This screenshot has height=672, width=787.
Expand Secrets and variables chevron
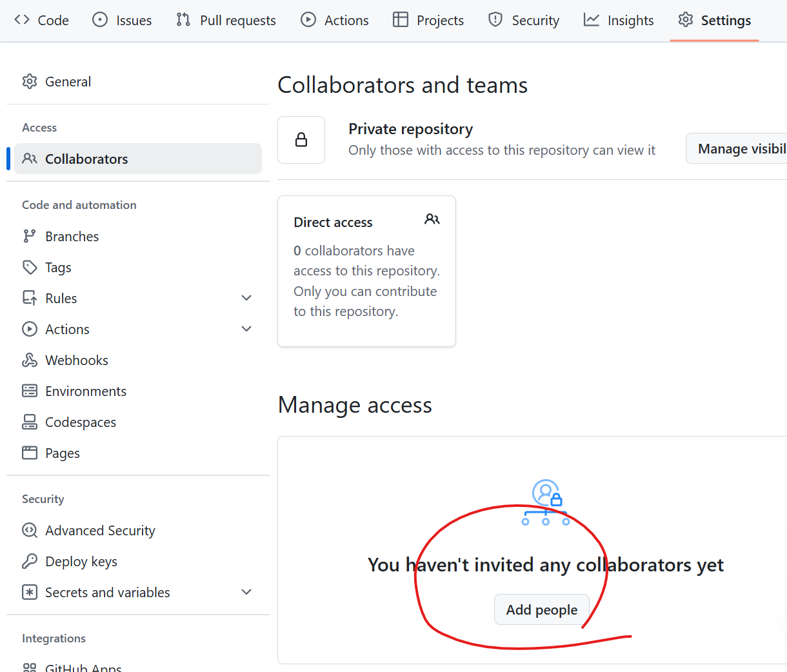246,592
